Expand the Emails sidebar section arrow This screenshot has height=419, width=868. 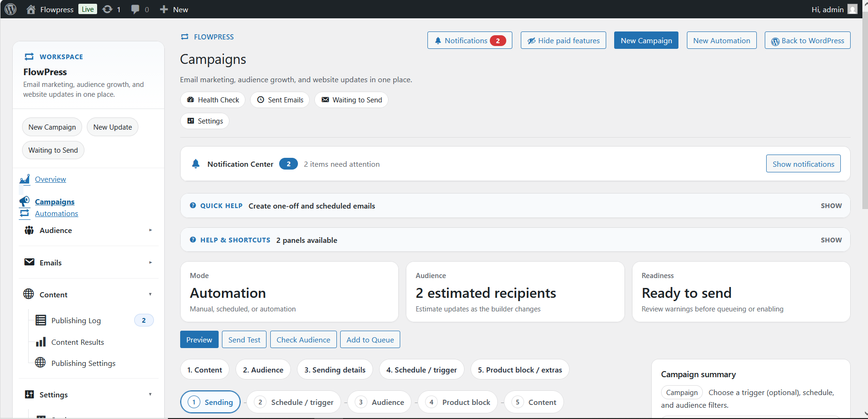point(151,263)
